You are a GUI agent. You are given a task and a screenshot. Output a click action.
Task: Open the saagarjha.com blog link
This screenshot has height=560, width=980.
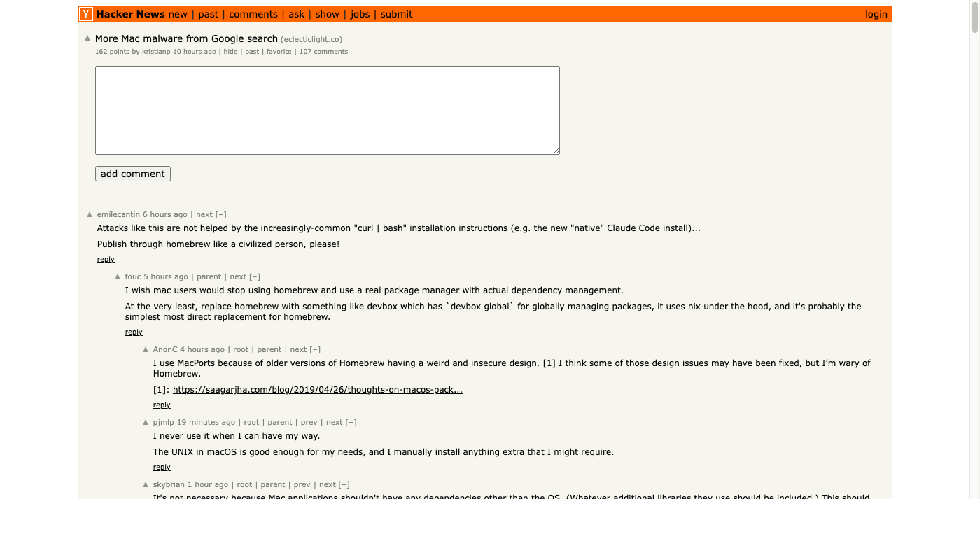[x=317, y=390]
